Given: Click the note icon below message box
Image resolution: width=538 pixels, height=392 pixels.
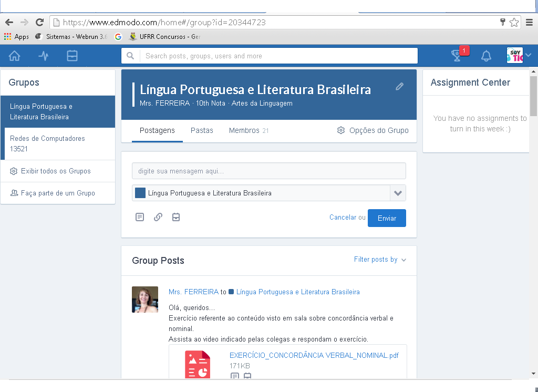Looking at the screenshot, I should coord(139,217).
